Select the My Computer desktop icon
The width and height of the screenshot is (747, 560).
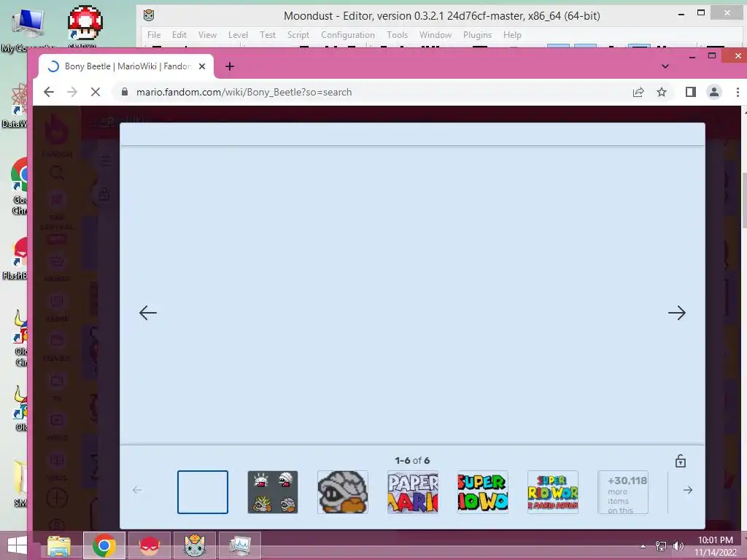(x=28, y=29)
